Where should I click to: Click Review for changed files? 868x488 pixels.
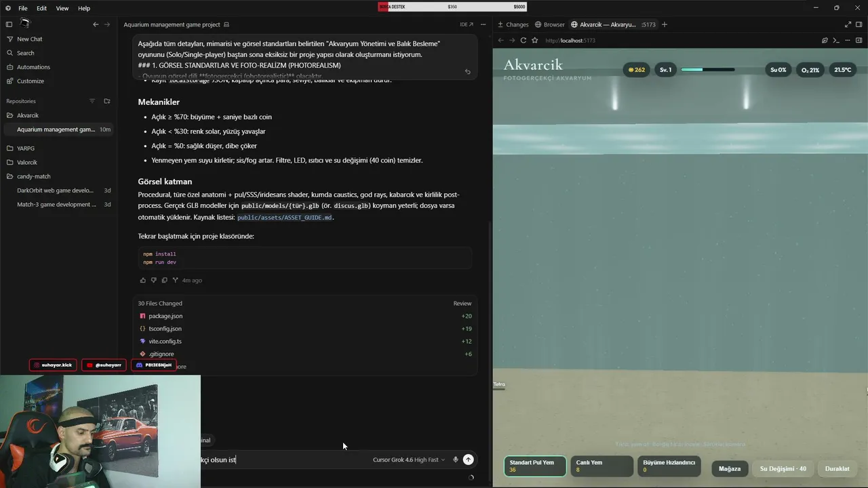[462, 304]
